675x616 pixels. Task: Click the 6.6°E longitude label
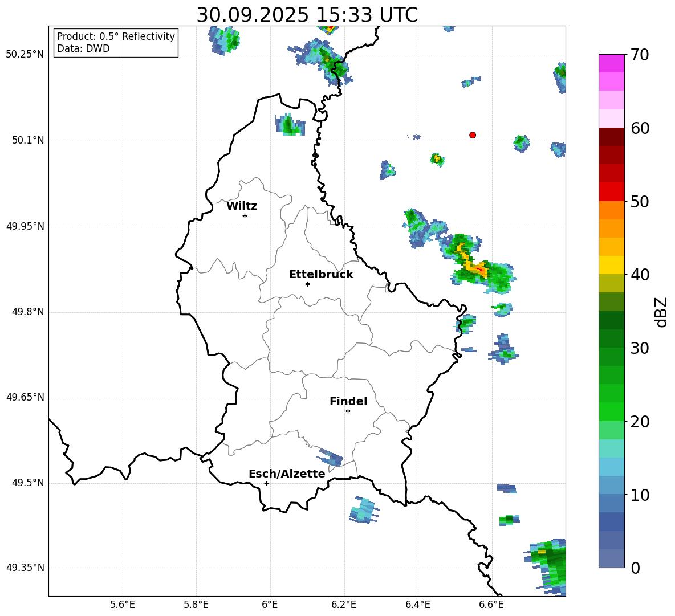491,605
